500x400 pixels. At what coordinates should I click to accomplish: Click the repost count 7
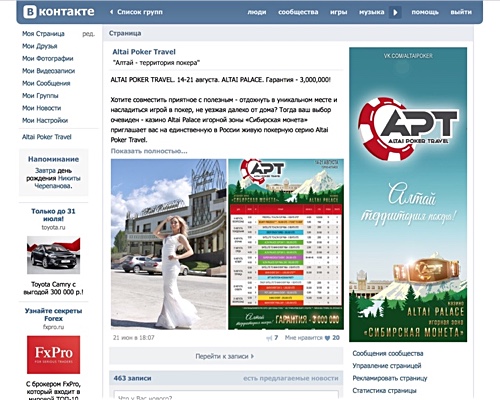[x=276, y=338]
